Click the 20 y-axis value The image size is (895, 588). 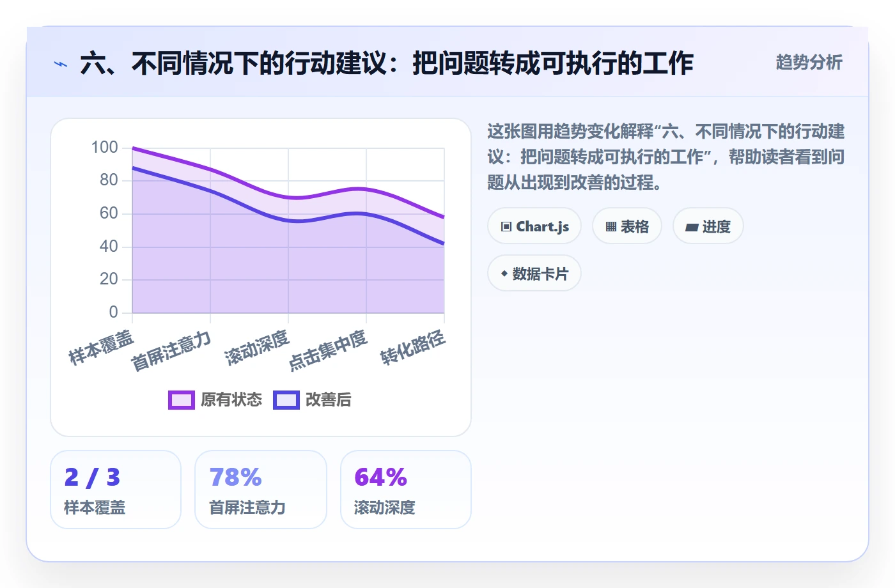point(109,279)
